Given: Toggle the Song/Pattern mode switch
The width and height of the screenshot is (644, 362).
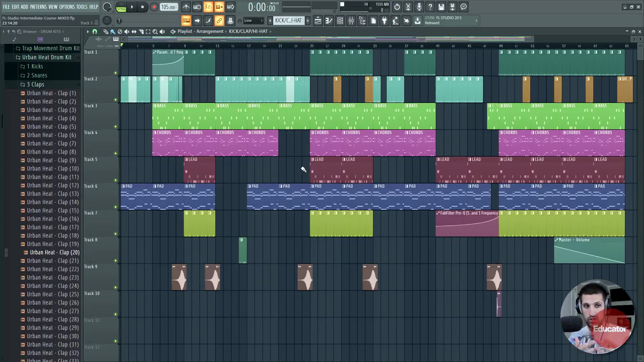Looking at the screenshot, I should [121, 7].
